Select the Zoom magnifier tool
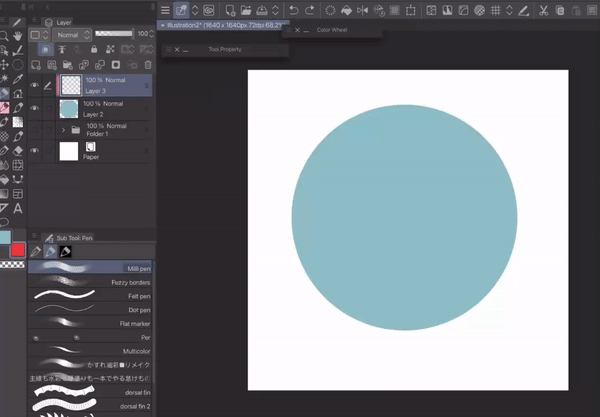The width and height of the screenshot is (600, 417). (4, 35)
